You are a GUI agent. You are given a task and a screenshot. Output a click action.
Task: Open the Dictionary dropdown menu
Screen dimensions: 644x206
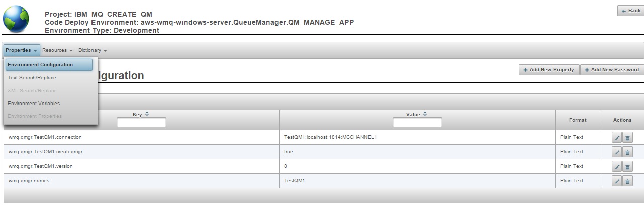[x=93, y=50]
